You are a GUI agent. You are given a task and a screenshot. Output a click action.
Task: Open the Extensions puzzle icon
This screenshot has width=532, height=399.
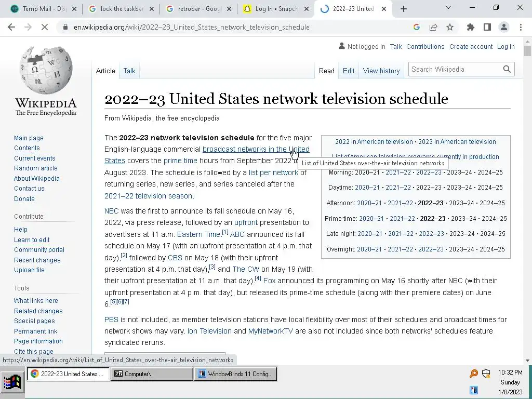[471, 27]
